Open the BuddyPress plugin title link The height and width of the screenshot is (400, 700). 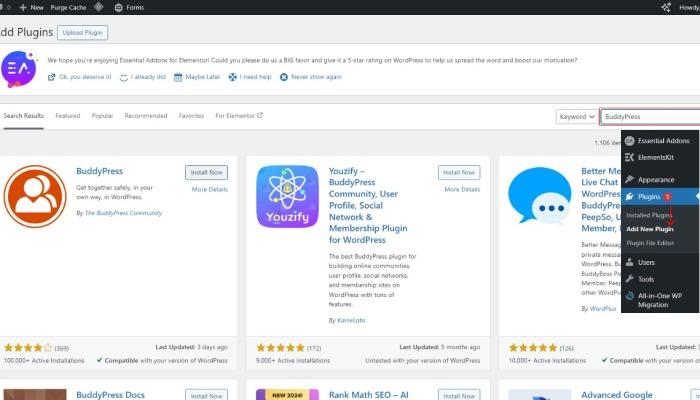100,171
